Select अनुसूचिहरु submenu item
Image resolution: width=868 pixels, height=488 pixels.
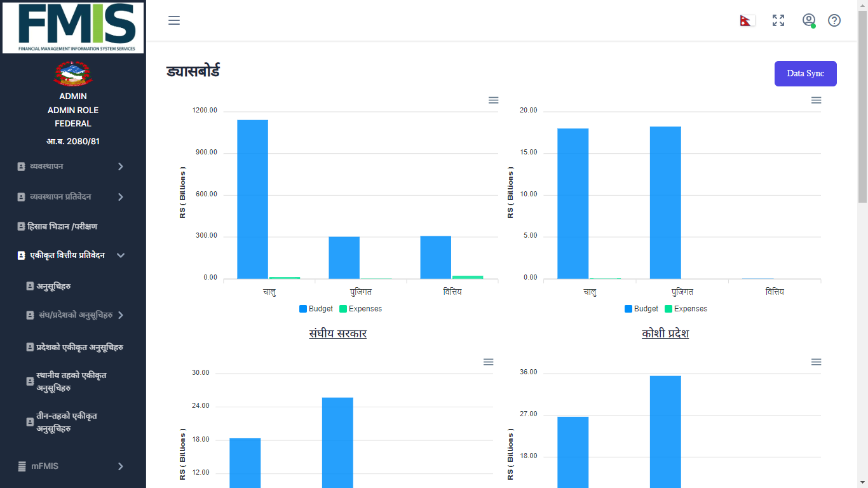tap(53, 287)
